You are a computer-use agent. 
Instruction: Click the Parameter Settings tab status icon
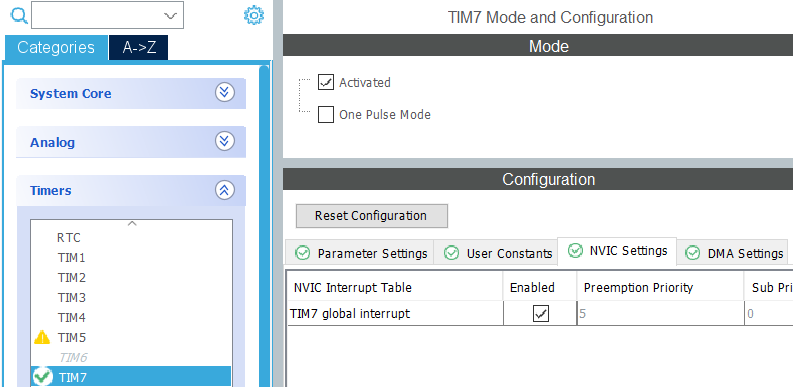[302, 253]
